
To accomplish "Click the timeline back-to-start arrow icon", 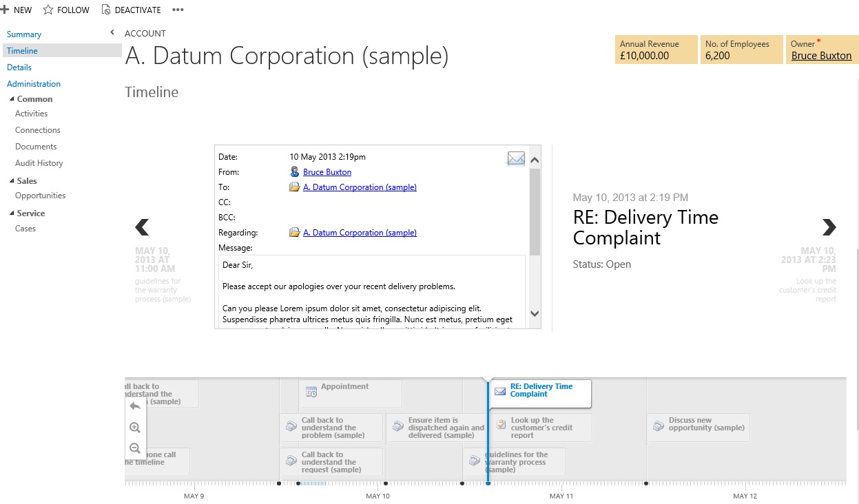I will (135, 406).
